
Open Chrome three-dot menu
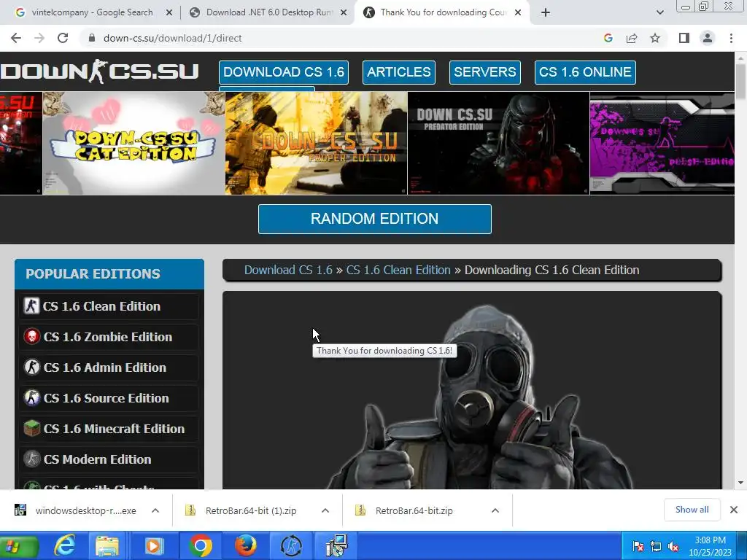pos(731,38)
